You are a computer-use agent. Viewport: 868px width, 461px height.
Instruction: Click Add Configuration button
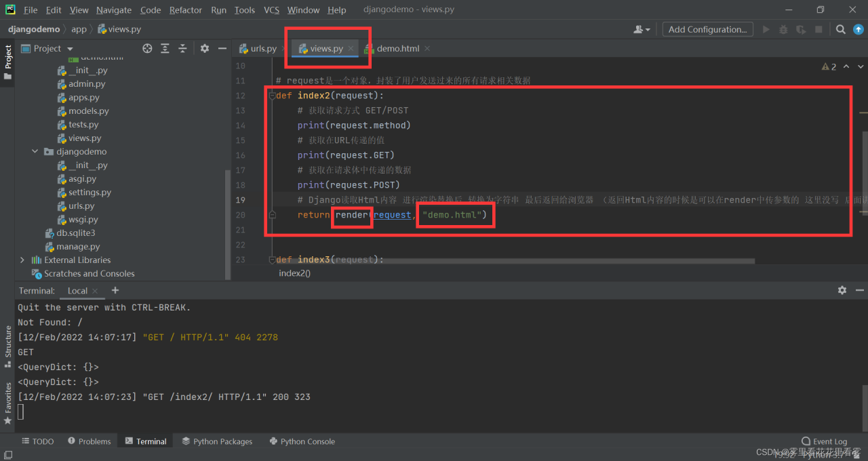pyautogui.click(x=707, y=29)
